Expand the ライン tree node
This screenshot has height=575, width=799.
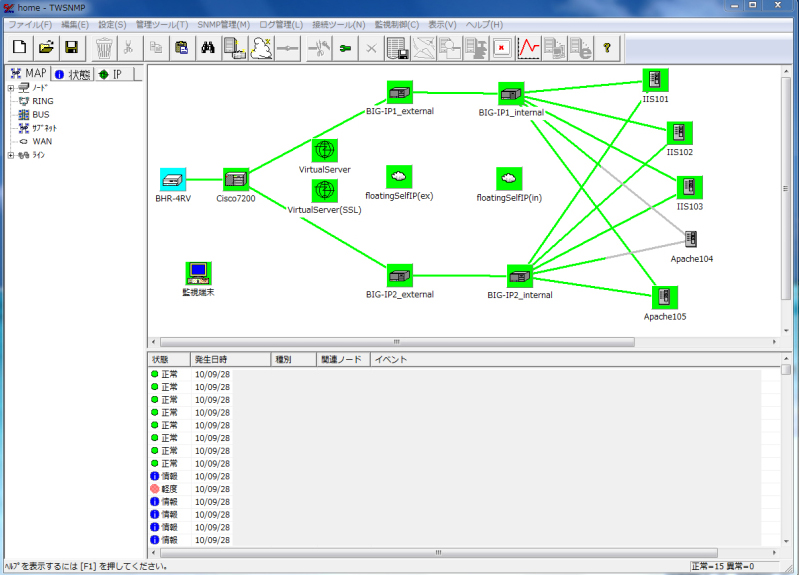click(11, 155)
